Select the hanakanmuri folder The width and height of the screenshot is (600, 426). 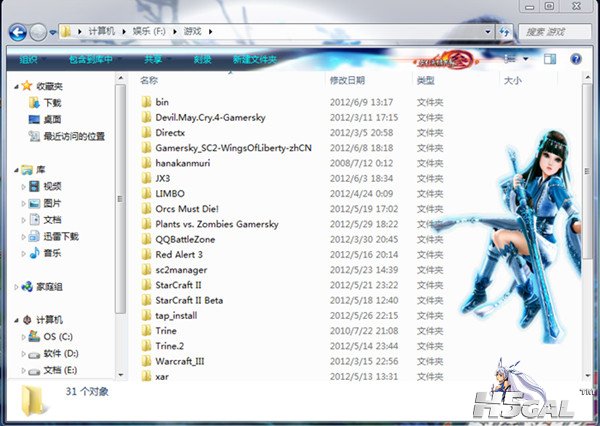[x=183, y=163]
